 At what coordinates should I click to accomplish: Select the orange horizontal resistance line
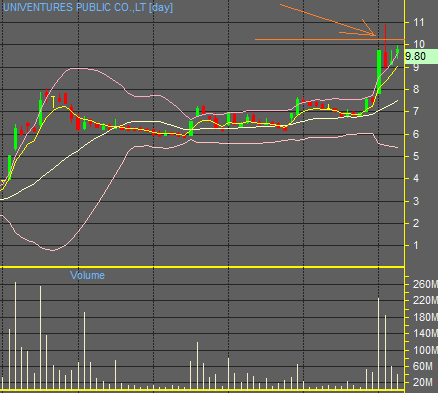pos(330,40)
